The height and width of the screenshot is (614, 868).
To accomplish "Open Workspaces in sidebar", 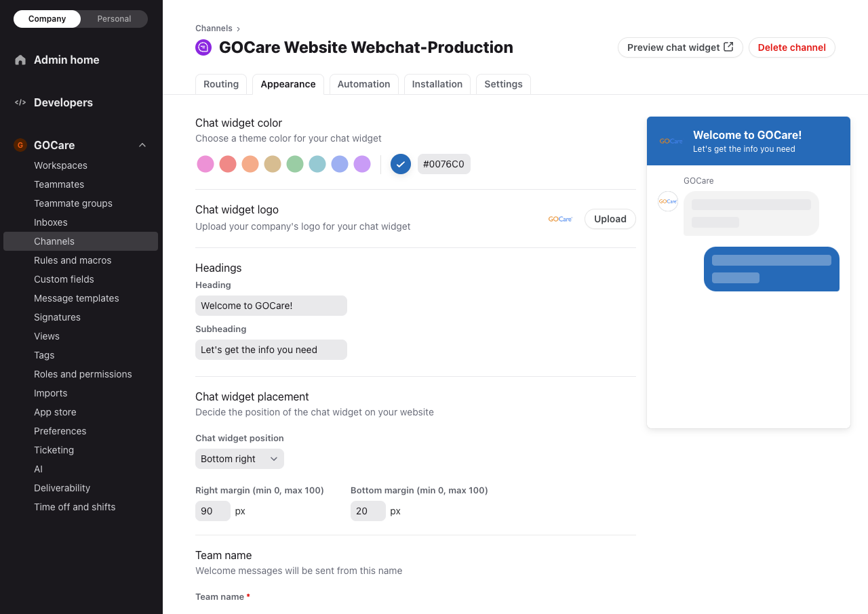I will point(81,165).
